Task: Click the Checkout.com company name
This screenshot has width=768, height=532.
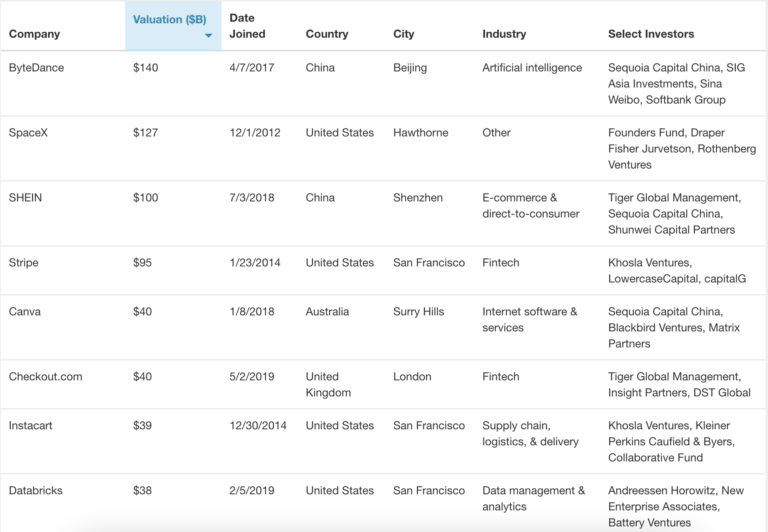Action: tap(45, 377)
